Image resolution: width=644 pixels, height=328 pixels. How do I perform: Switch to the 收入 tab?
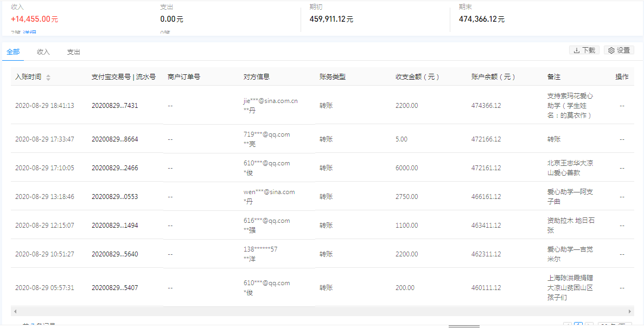43,52
